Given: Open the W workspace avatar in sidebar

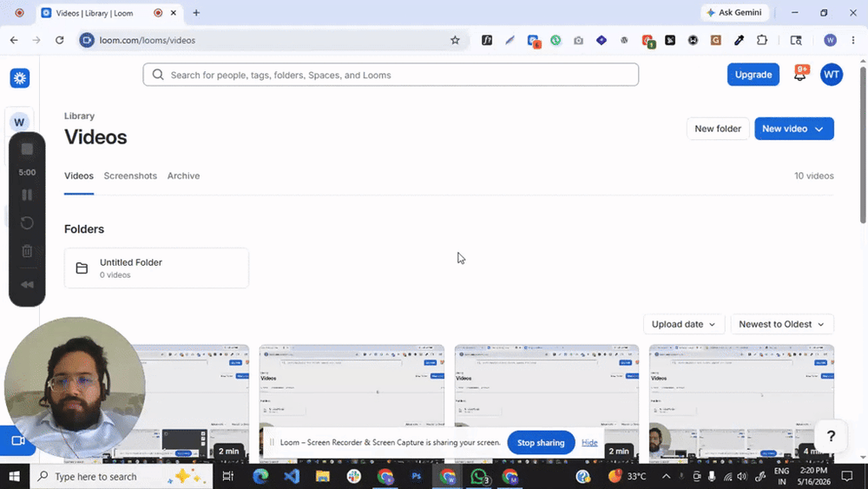Looking at the screenshot, I should [19, 122].
